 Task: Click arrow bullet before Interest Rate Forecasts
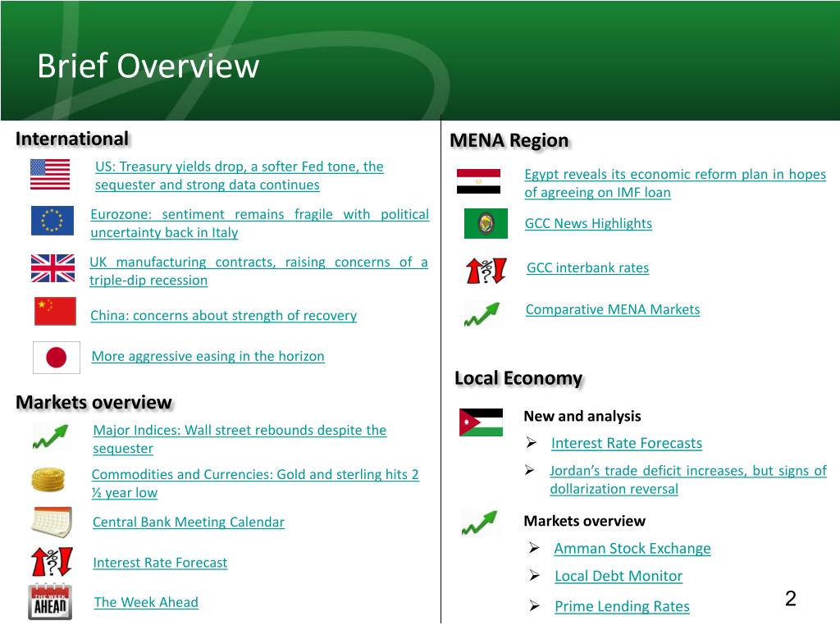pos(532,442)
